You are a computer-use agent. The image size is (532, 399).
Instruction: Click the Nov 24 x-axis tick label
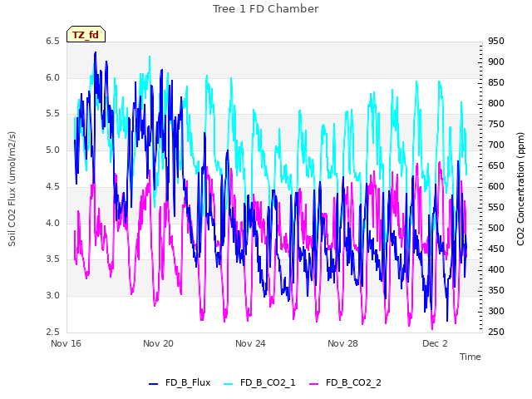click(x=250, y=343)
